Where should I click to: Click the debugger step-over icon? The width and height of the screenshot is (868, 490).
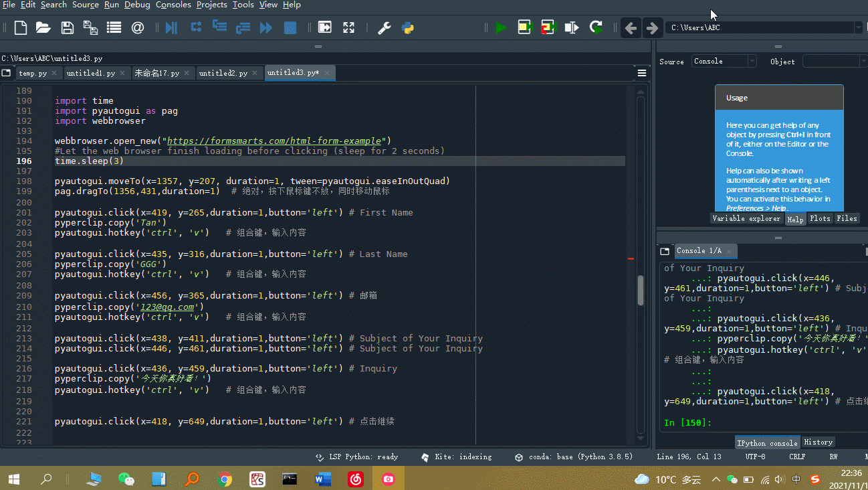196,27
